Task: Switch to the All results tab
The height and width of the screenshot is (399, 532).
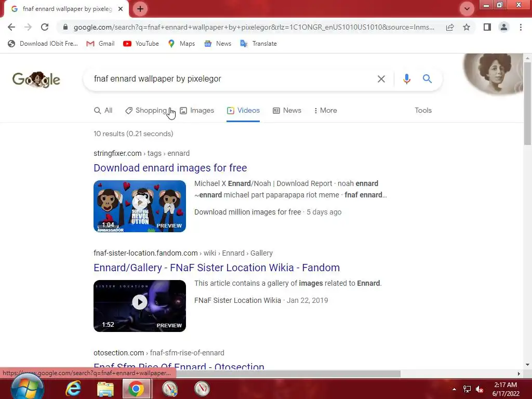Action: click(103, 110)
